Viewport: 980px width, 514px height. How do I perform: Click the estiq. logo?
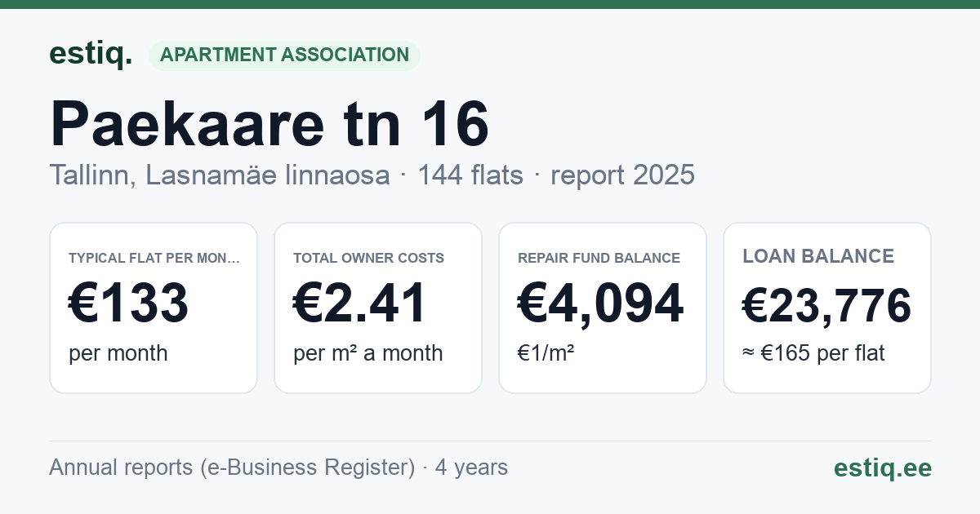click(x=91, y=54)
